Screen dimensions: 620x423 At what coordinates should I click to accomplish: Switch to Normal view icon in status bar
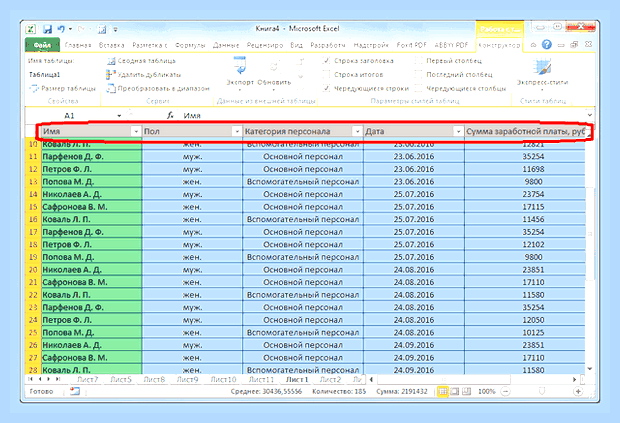click(x=443, y=391)
